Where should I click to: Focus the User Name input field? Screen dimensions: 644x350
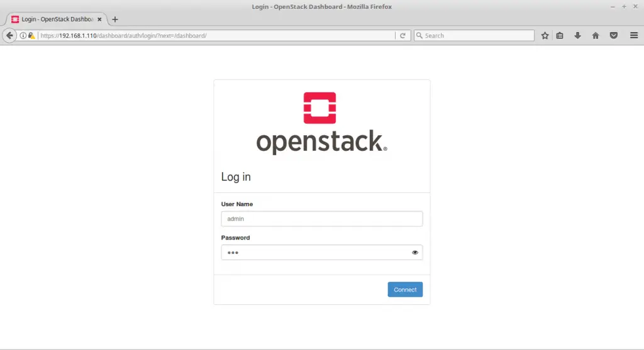[321, 219]
